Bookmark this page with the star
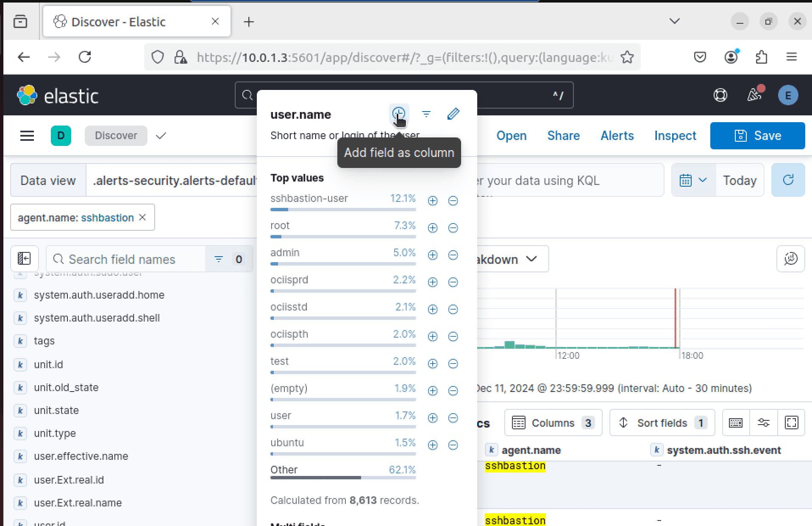Screen dimensions: 812x526 (x=628, y=57)
